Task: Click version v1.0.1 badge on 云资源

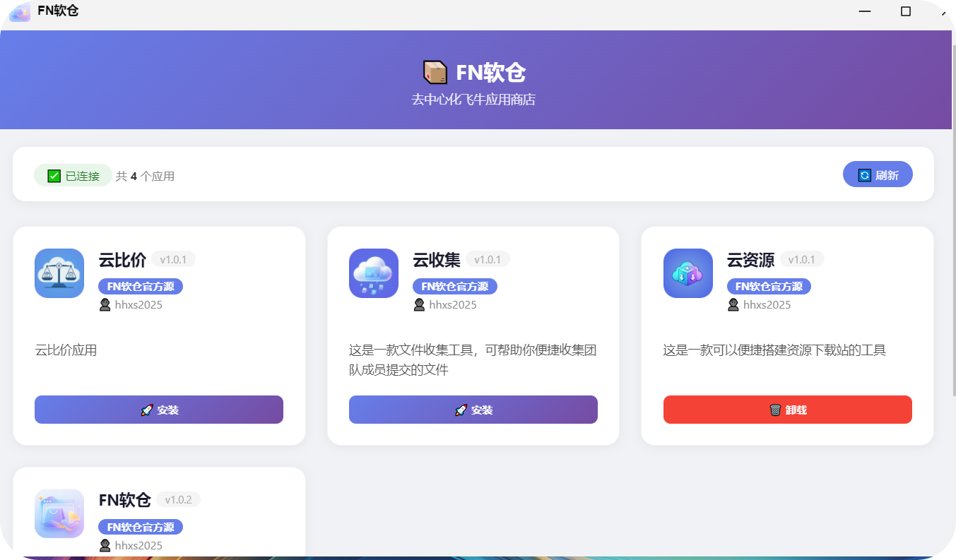Action: coord(802,259)
